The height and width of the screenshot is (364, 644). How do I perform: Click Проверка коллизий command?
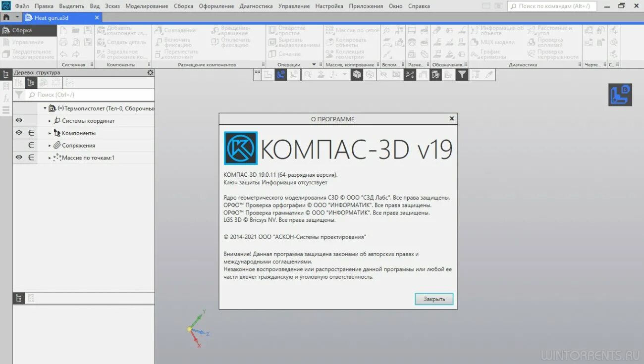point(545,42)
